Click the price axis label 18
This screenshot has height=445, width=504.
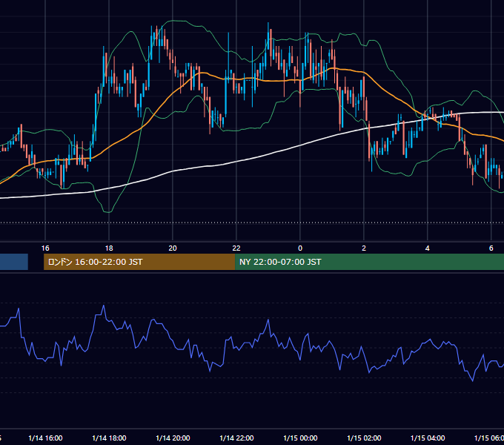109,248
